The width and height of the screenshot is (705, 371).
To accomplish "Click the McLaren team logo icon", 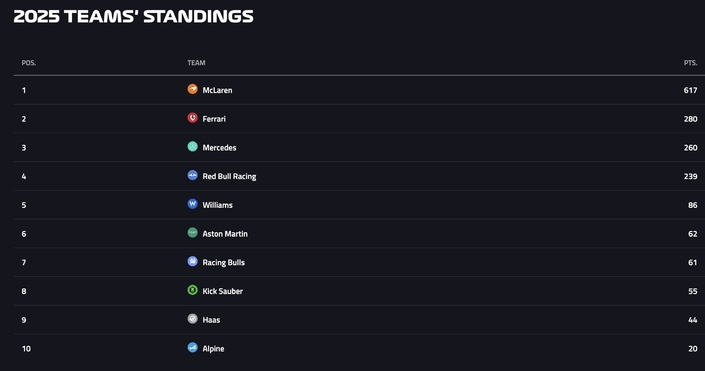I will [192, 89].
